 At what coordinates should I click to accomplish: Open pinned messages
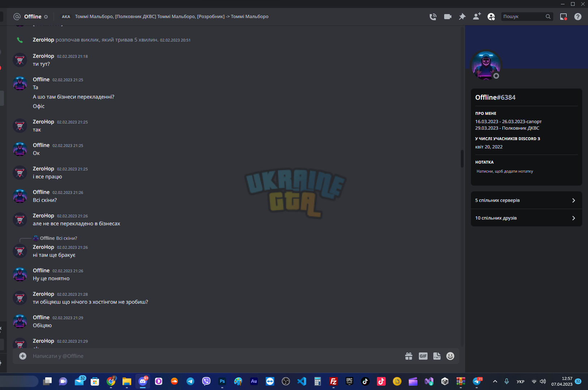(462, 17)
